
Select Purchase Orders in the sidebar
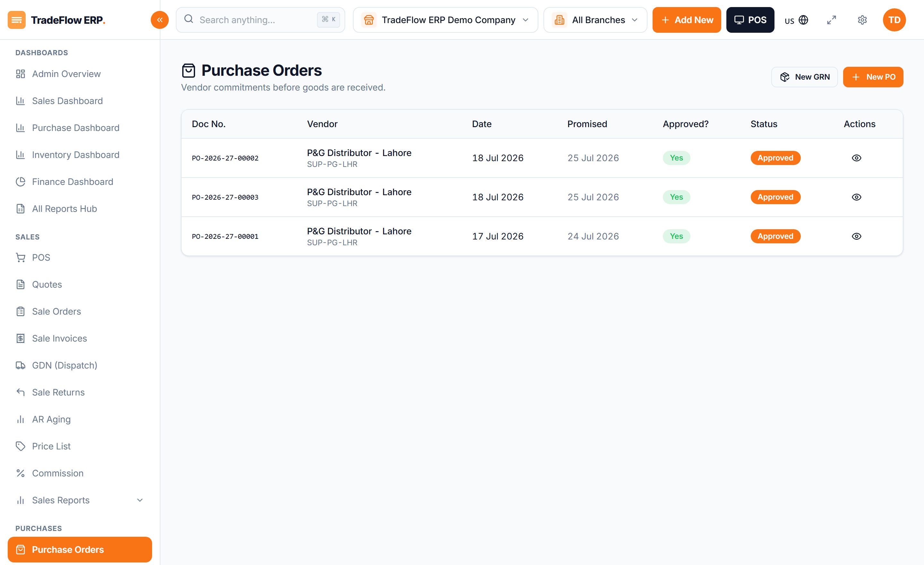[80, 550]
